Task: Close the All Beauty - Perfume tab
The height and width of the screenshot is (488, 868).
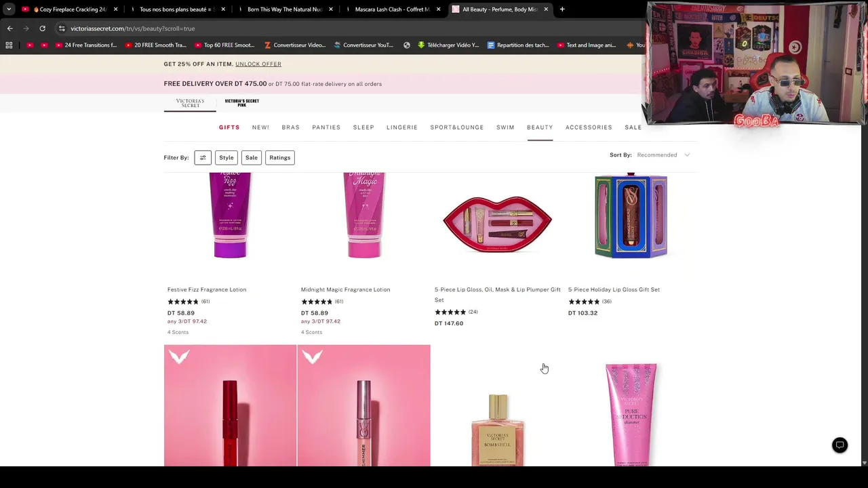Action: (546, 9)
